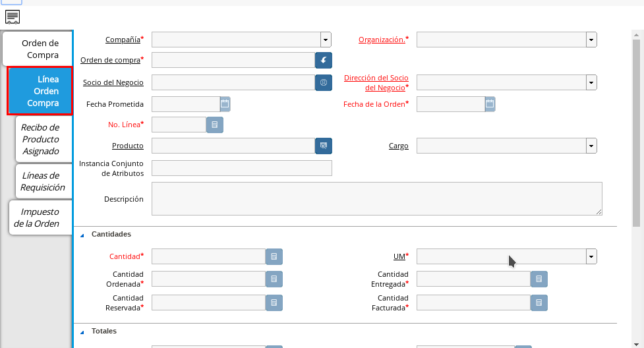This screenshot has width=644, height=348.
Task: Open the Organización dropdown list
Action: pyautogui.click(x=591, y=40)
